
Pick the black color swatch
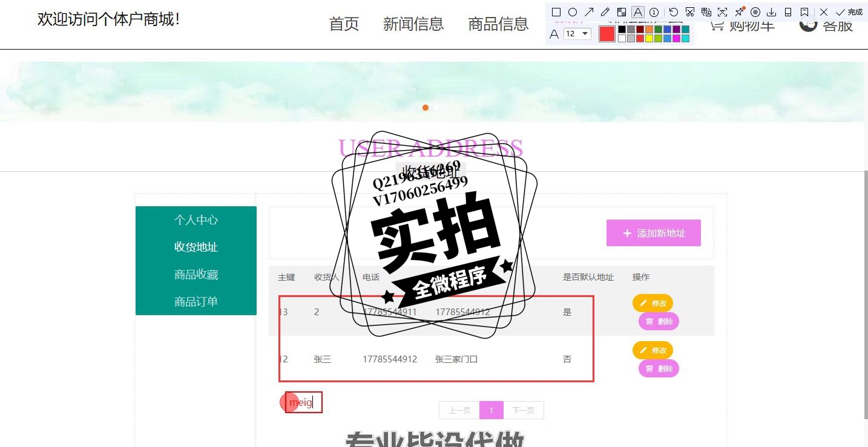(622, 29)
